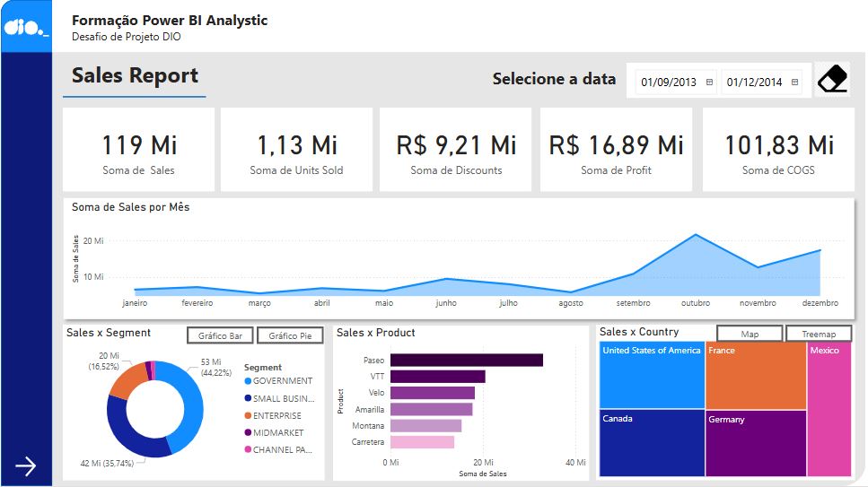Select the VTT product bar
Viewport: 868px width, 487px height.
point(437,377)
